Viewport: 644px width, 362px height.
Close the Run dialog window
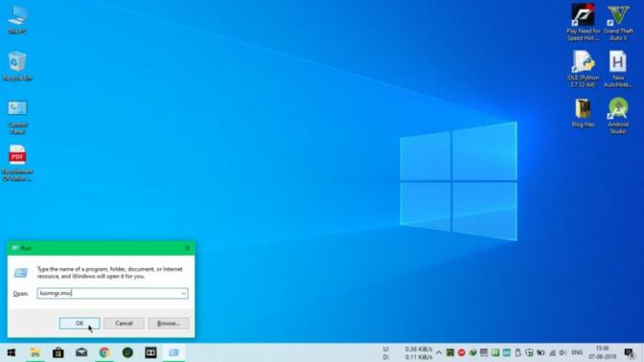[x=187, y=248]
